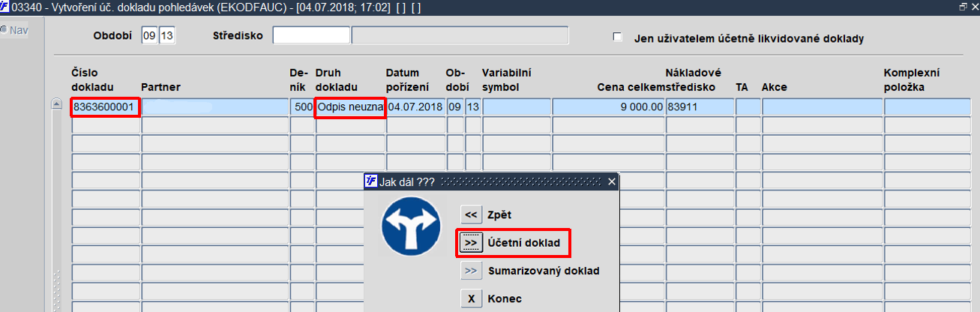Viewport: 980px width, 312px height.
Task: Click Variabilní symbol cell in first row
Action: (516, 107)
